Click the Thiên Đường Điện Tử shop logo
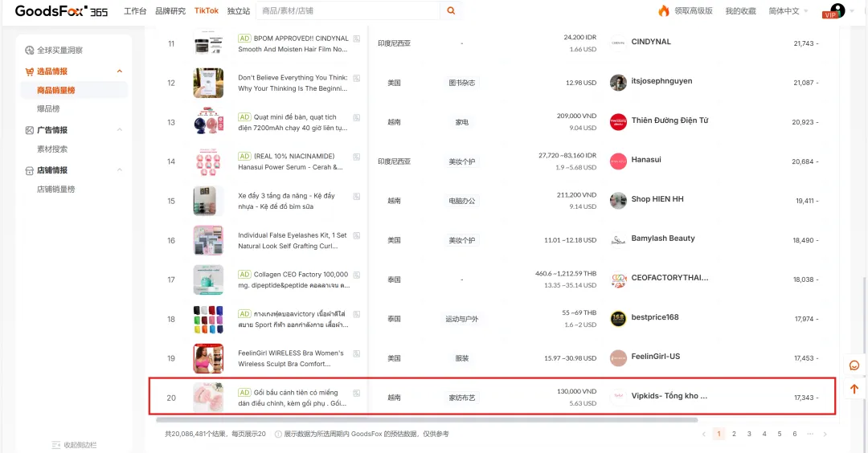868x453 pixels. 618,122
